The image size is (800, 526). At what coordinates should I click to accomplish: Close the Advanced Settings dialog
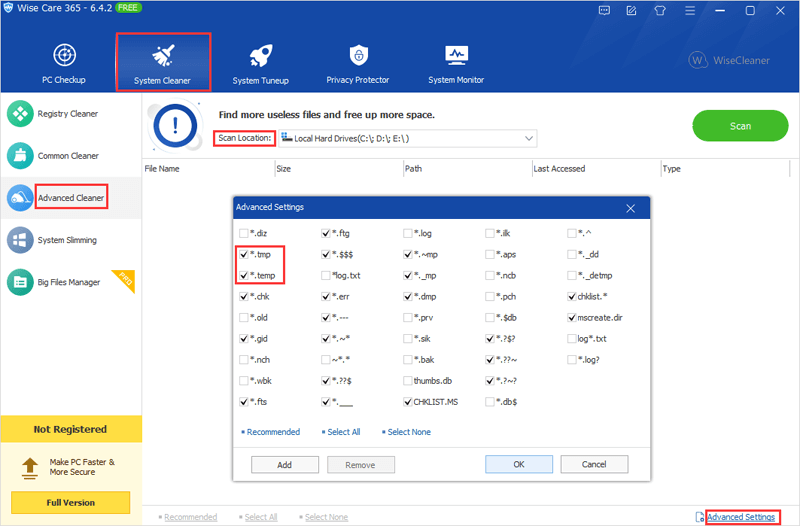pyautogui.click(x=631, y=208)
